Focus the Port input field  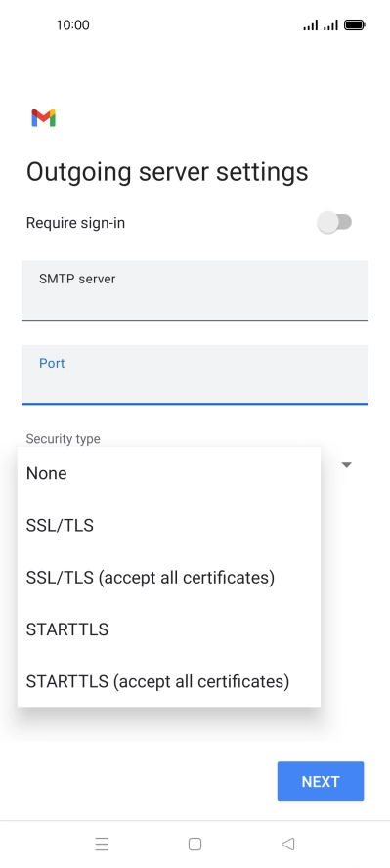pyautogui.click(x=195, y=374)
